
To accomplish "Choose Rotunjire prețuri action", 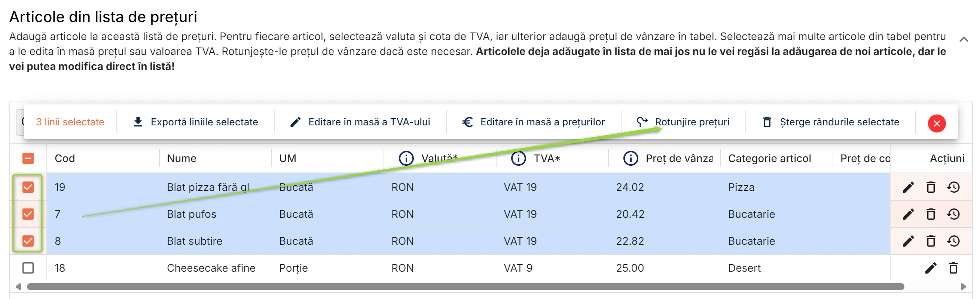I will click(683, 122).
